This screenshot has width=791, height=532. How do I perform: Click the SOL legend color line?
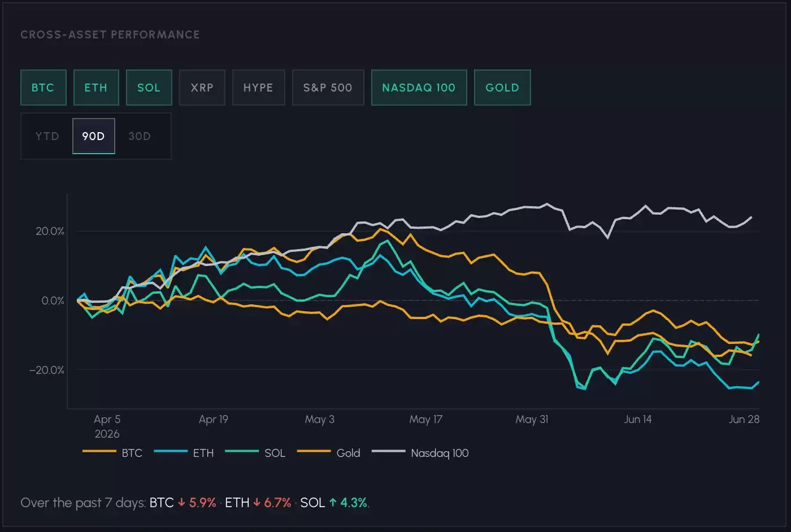click(x=242, y=451)
